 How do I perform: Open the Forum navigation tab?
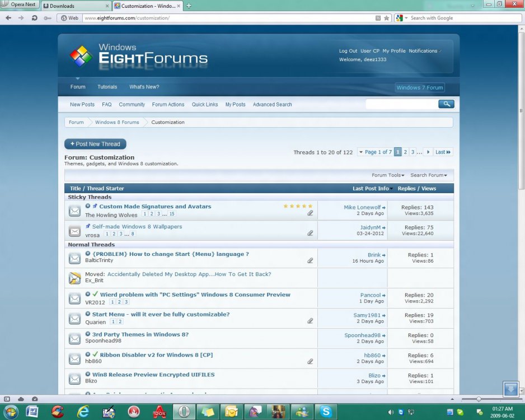78,87
